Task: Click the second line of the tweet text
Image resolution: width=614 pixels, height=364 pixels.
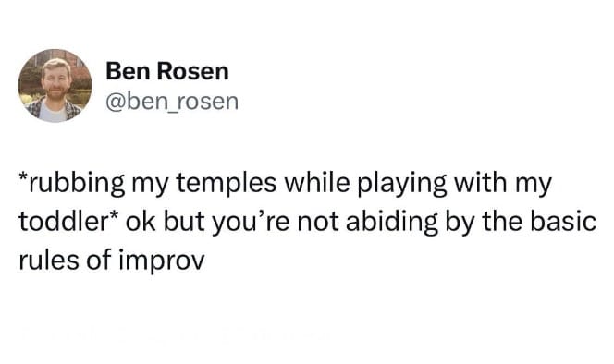Action: [307, 222]
